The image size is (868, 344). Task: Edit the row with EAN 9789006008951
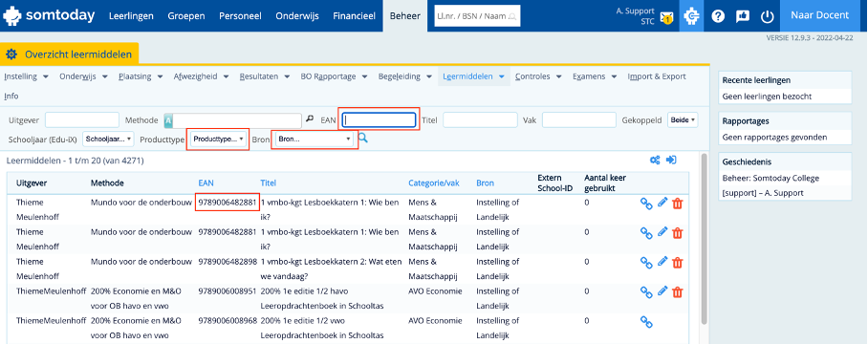pos(662,290)
